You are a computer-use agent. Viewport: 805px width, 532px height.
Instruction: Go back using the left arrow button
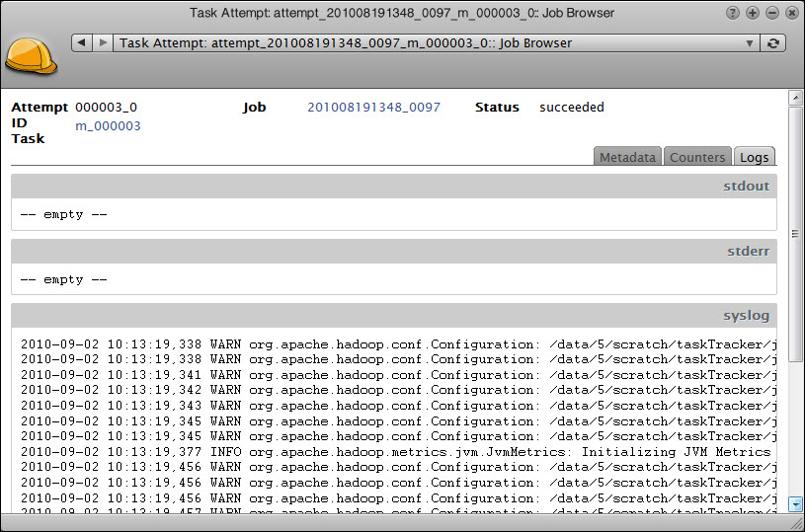(x=82, y=42)
